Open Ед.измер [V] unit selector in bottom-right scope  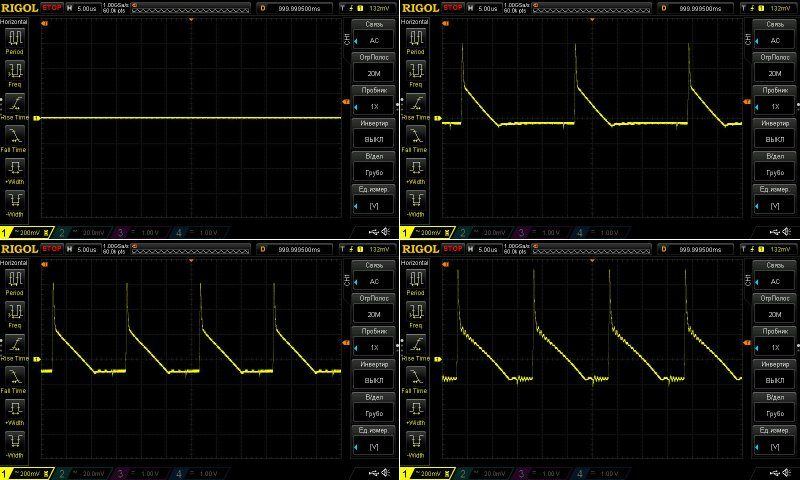pos(774,440)
